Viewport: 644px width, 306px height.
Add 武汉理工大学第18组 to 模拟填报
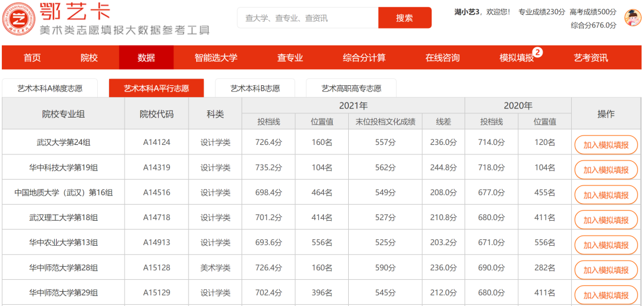tap(606, 220)
